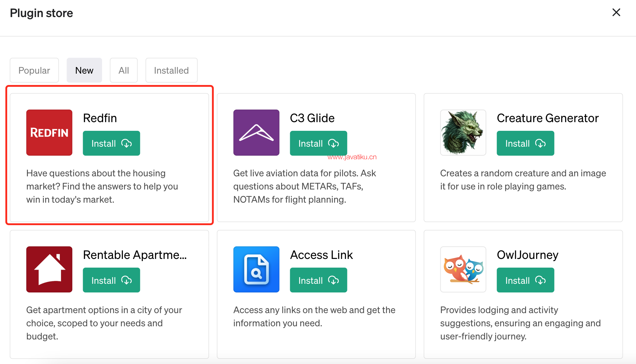
Task: Click the Rentable apartment options description
Action: coord(104,323)
